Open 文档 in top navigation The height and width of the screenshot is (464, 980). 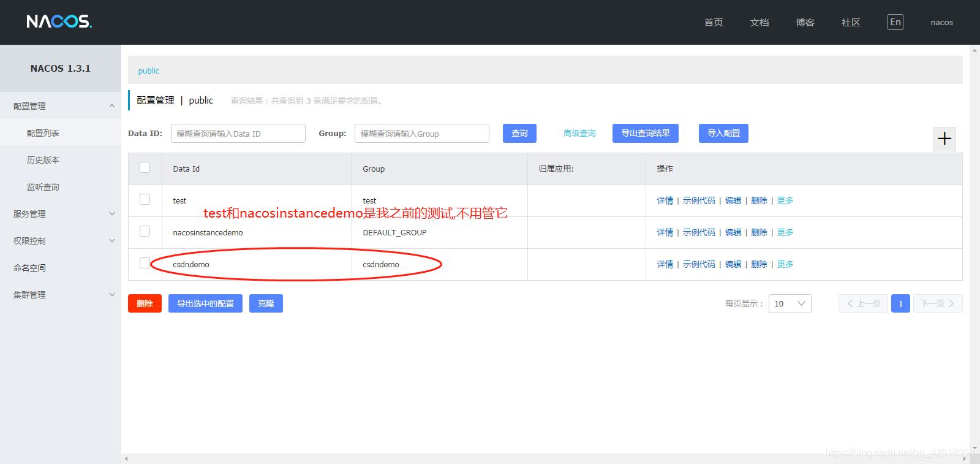tap(759, 22)
